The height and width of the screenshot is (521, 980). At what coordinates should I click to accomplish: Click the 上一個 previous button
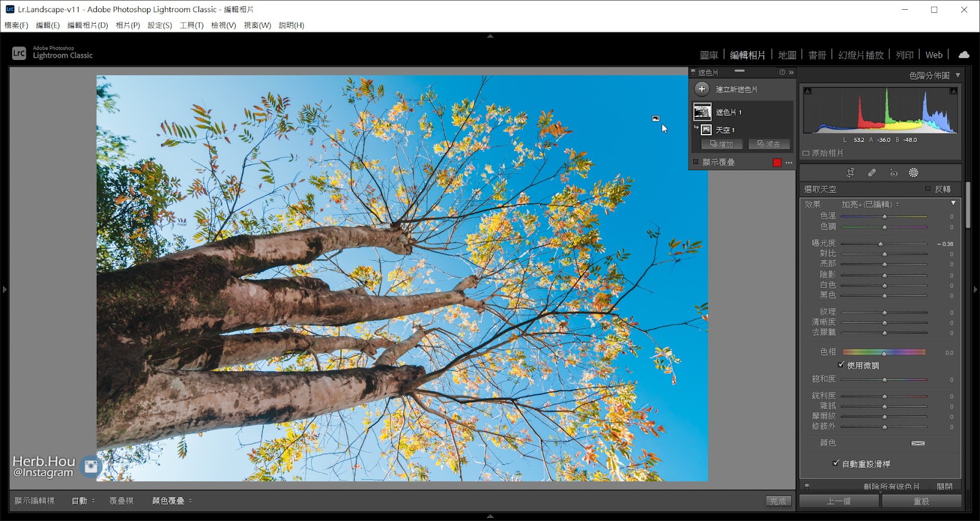tap(839, 501)
